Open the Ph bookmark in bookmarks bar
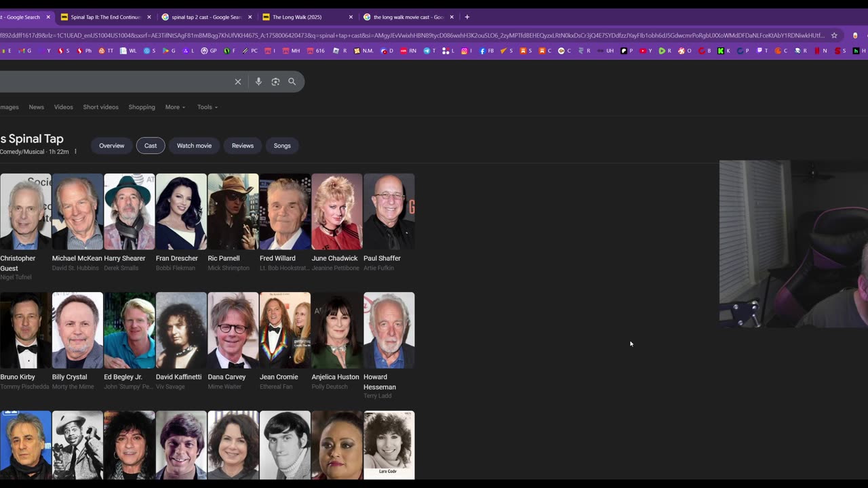Image resolution: width=868 pixels, height=488 pixels. (84, 51)
